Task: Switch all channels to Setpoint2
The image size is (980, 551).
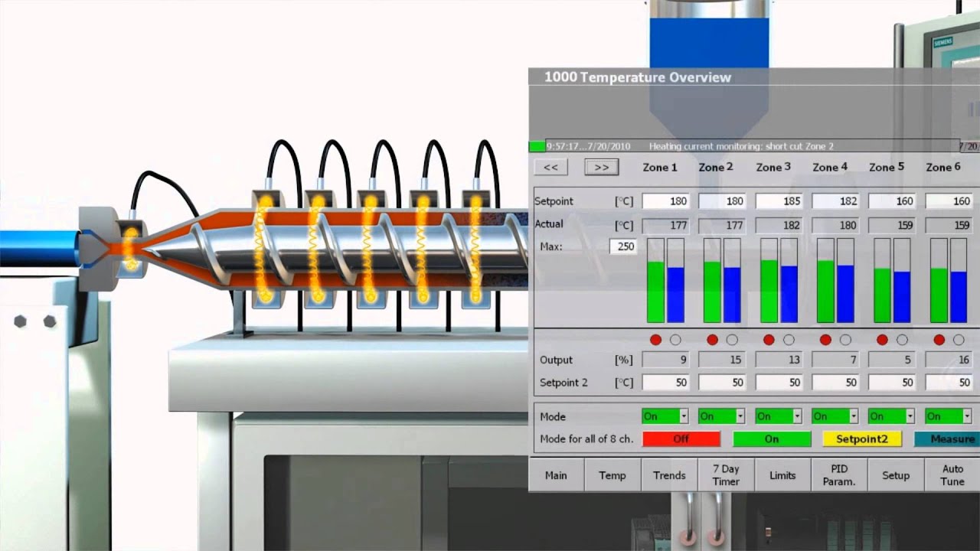Action: pos(862,439)
